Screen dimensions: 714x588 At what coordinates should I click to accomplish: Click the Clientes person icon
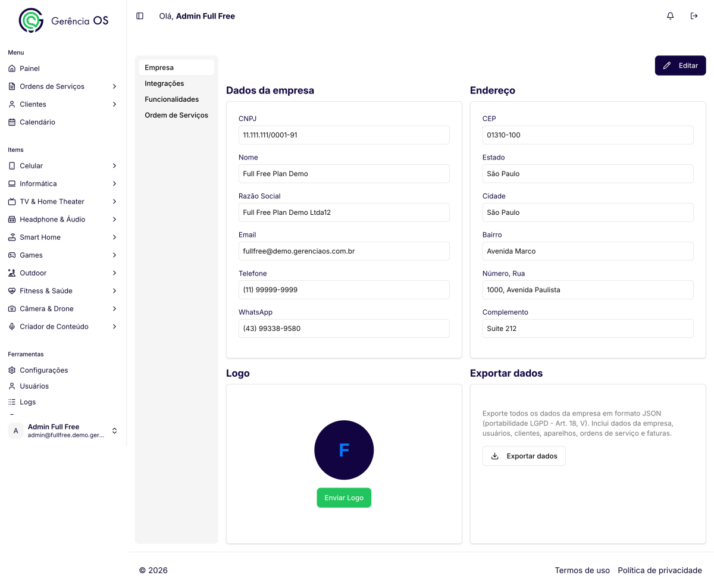point(12,104)
